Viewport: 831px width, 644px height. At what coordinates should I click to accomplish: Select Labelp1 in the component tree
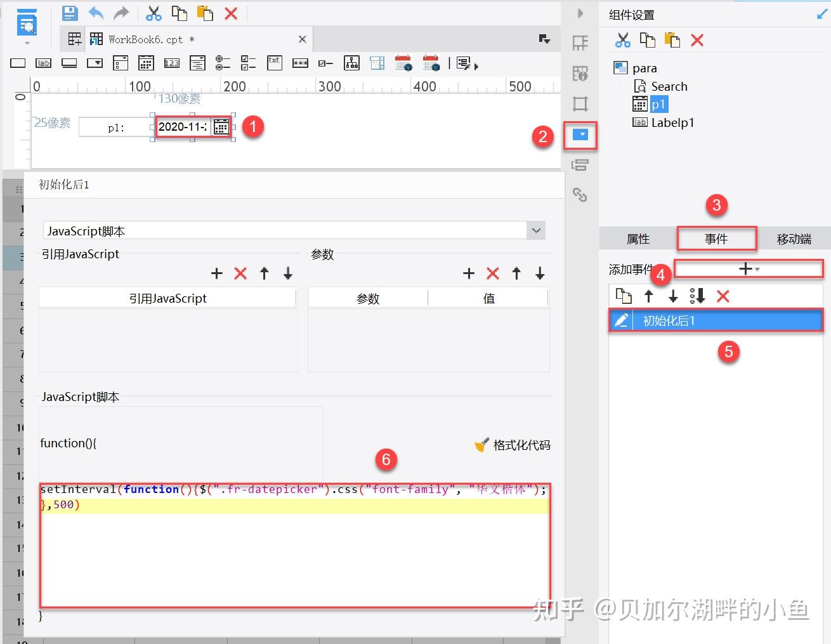click(x=672, y=122)
